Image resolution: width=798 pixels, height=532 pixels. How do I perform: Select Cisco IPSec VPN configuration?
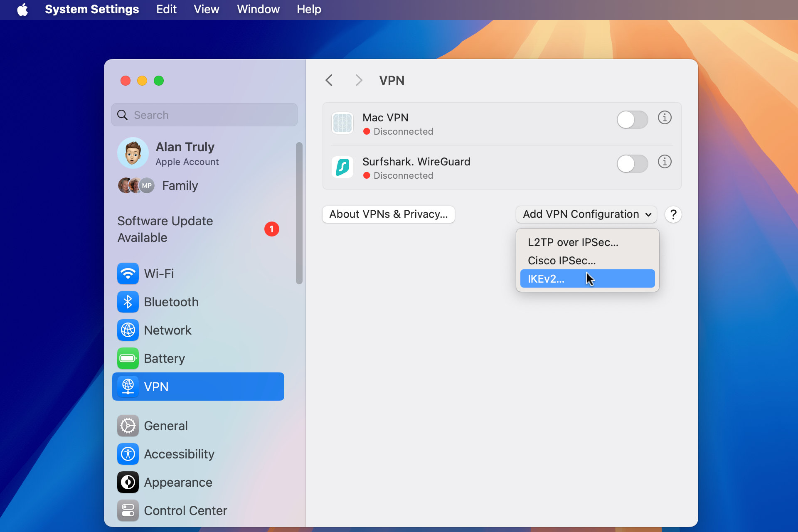[x=561, y=259]
